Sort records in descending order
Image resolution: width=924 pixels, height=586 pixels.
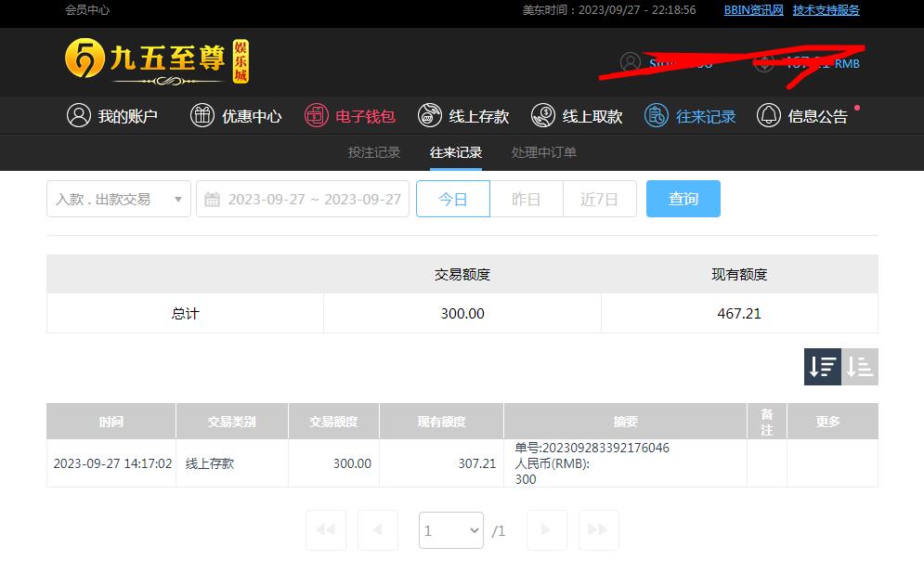coord(823,367)
